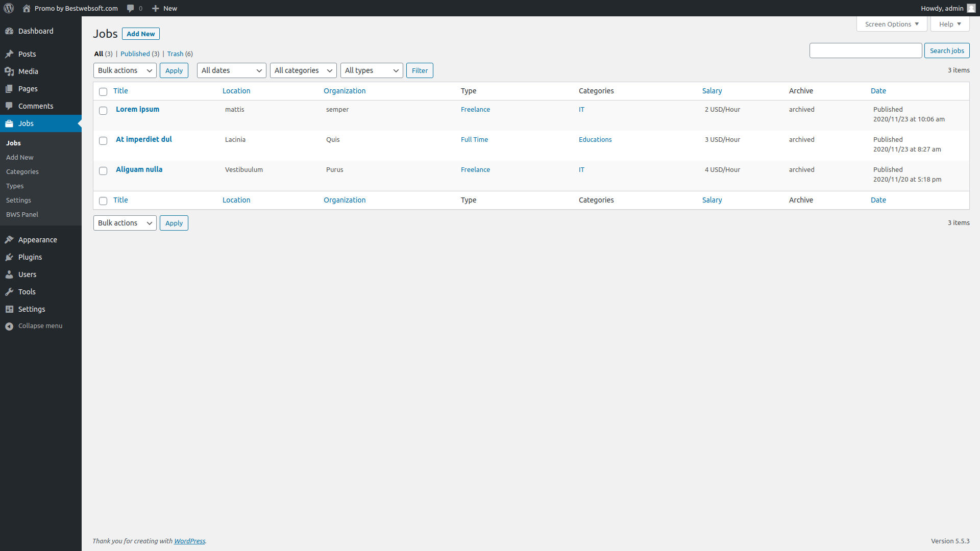Open the top Bulk actions dropdown
This screenshot has width=980, height=551.
pyautogui.click(x=125, y=70)
